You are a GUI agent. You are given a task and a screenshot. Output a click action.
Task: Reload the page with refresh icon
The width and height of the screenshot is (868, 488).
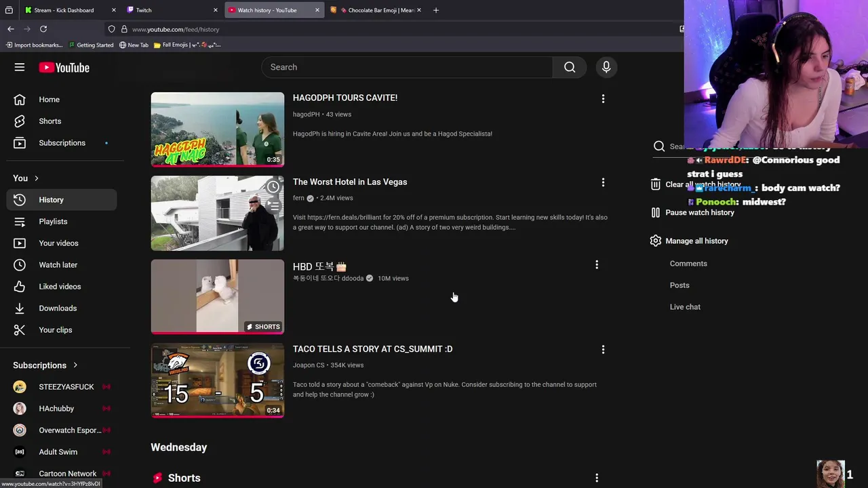pos(43,29)
